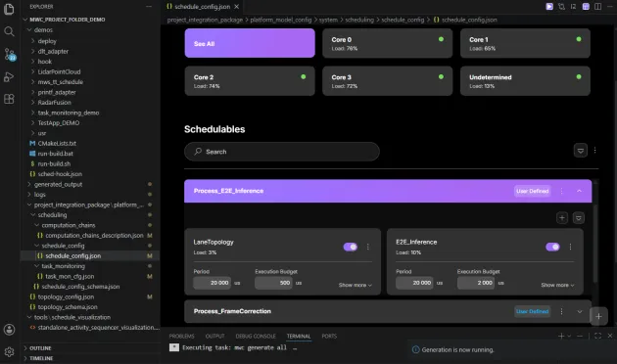Image resolution: width=617 pixels, height=364 pixels.
Task: Open the Search view in activity bar
Action: (x=9, y=31)
